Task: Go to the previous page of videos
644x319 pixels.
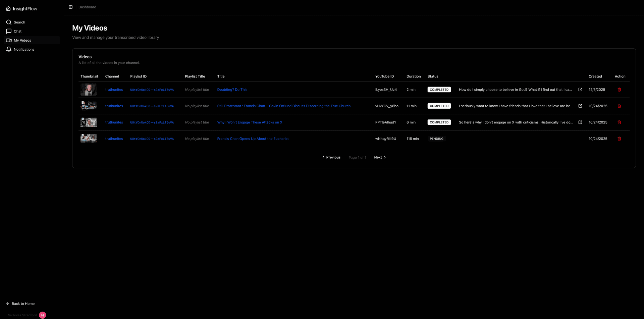Action: click(x=331, y=157)
